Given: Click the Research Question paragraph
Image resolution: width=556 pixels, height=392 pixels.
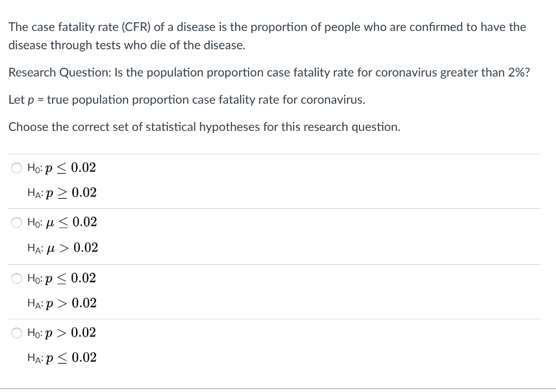Looking at the screenshot, I should [268, 72].
